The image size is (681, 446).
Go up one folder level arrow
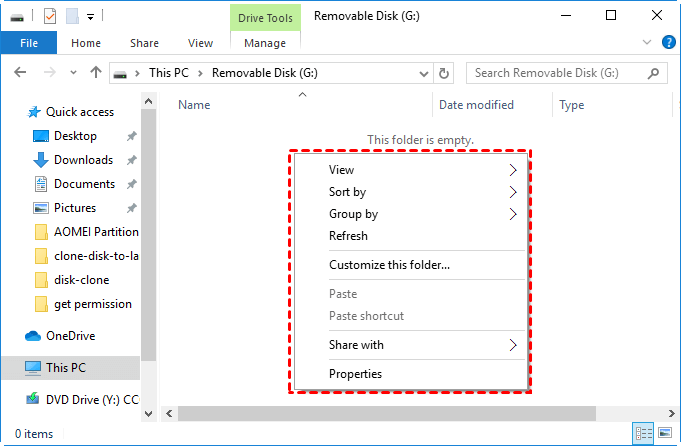(96, 73)
